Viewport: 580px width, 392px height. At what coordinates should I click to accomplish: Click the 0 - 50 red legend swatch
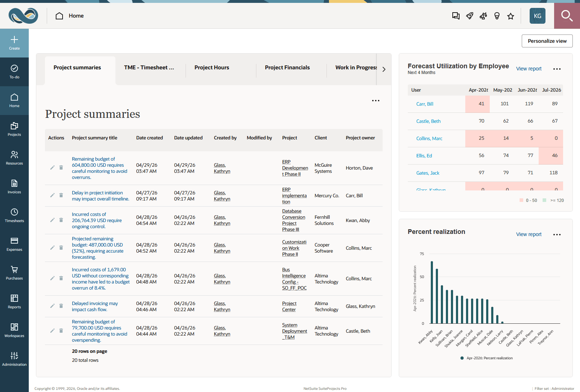(x=521, y=200)
